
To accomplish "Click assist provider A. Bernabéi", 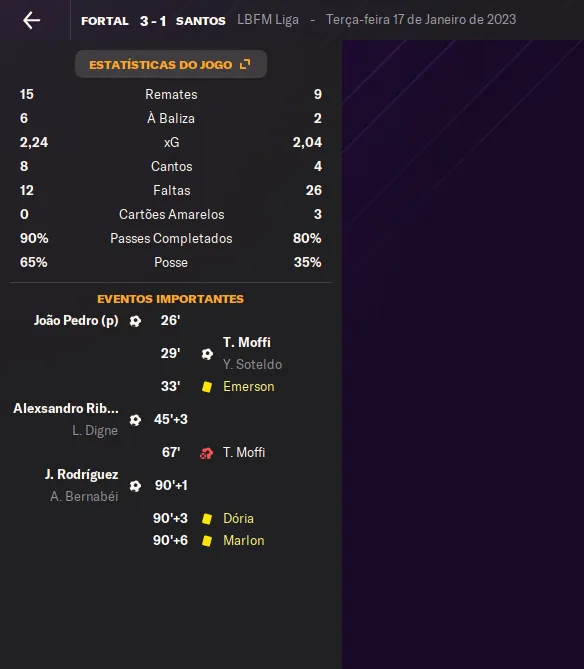I will (x=84, y=497).
